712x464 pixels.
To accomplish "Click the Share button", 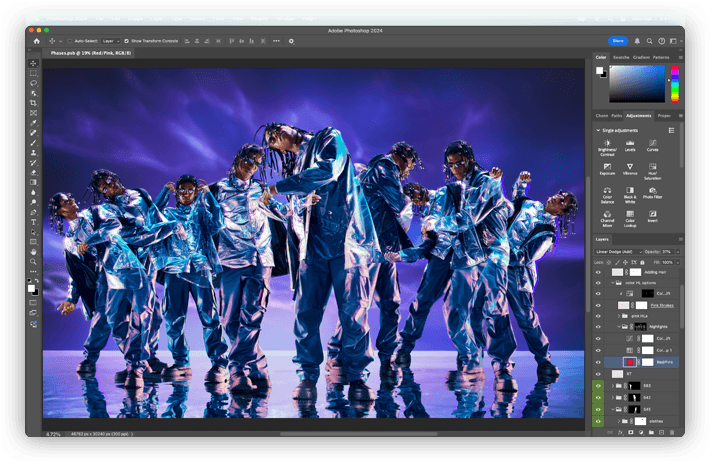I will pos(617,41).
